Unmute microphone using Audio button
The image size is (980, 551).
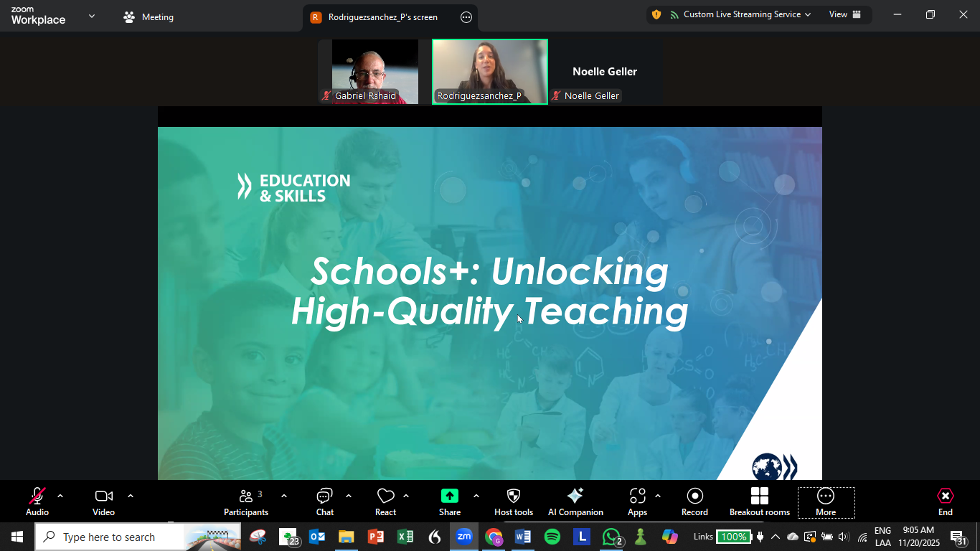pyautogui.click(x=37, y=501)
